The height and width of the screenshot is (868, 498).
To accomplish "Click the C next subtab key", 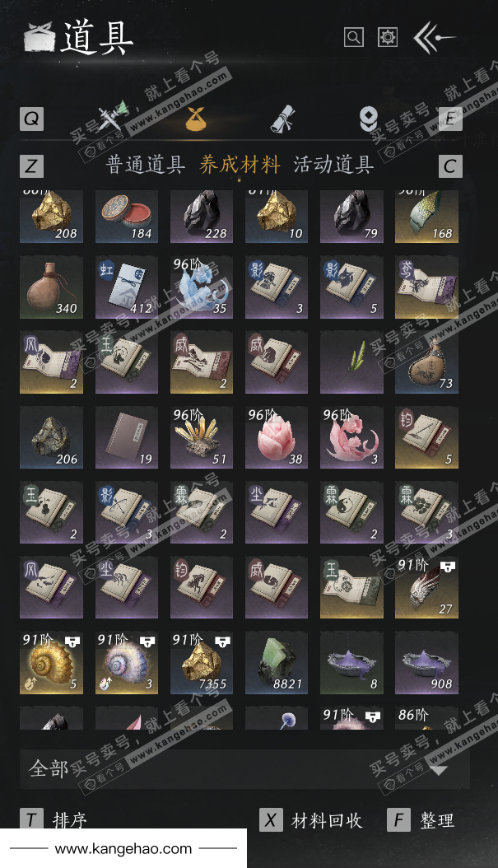I will coord(450,166).
